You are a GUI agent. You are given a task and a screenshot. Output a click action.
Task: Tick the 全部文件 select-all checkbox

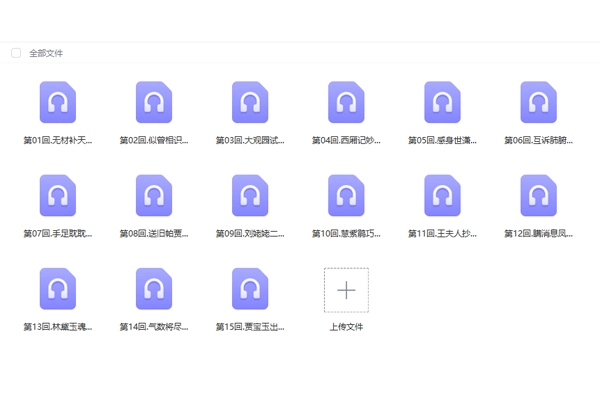point(16,53)
